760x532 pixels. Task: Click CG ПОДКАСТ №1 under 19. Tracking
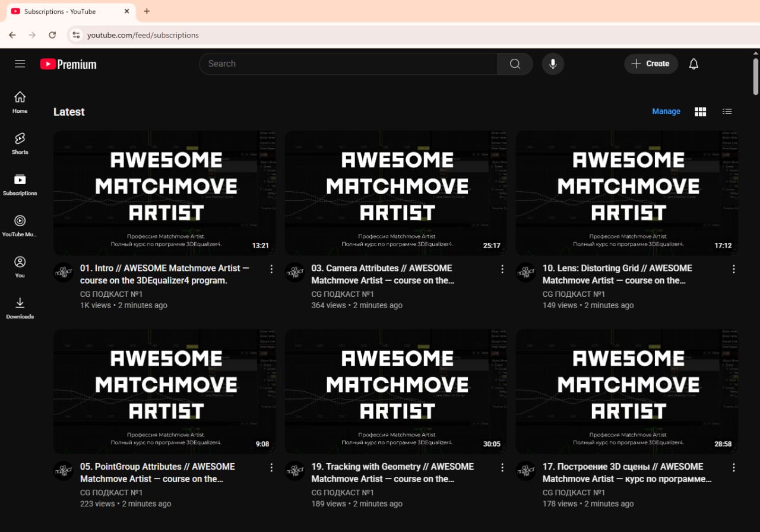(343, 492)
